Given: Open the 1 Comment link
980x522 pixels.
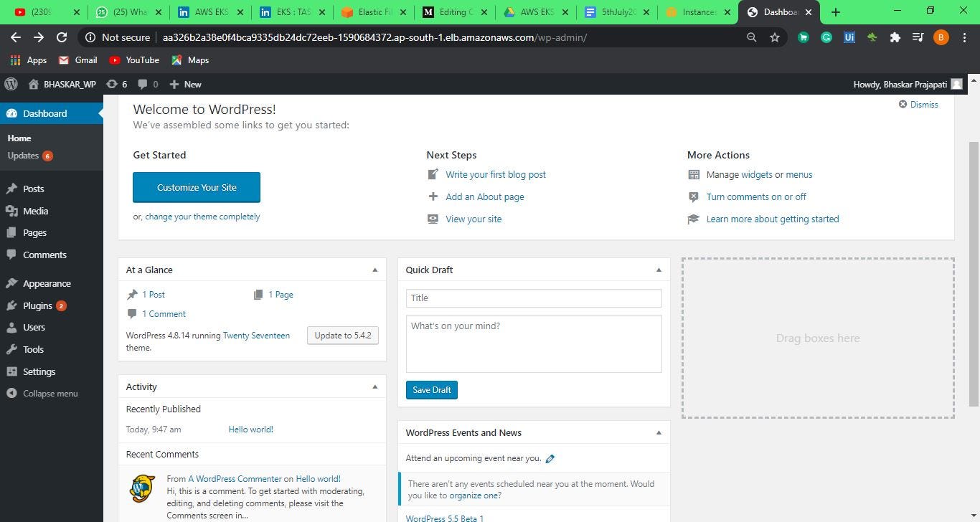Looking at the screenshot, I should point(164,314).
